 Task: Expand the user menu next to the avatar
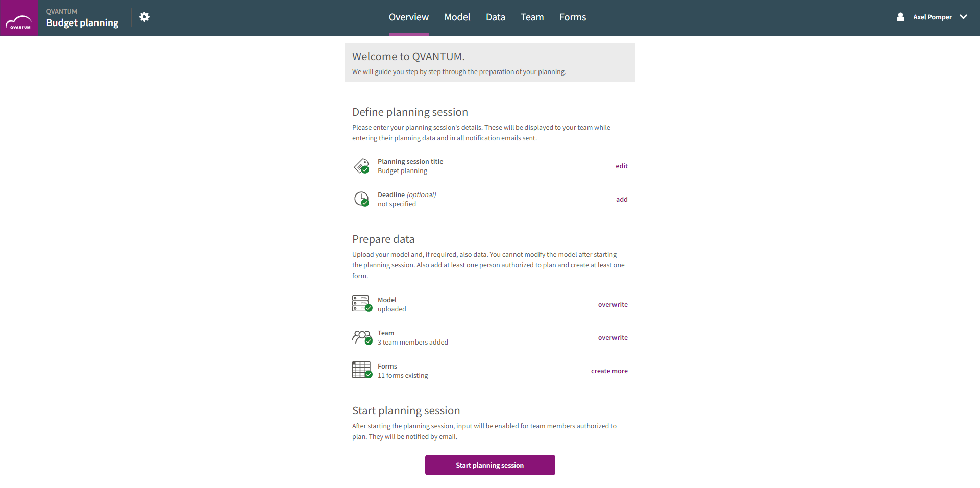click(x=964, y=17)
